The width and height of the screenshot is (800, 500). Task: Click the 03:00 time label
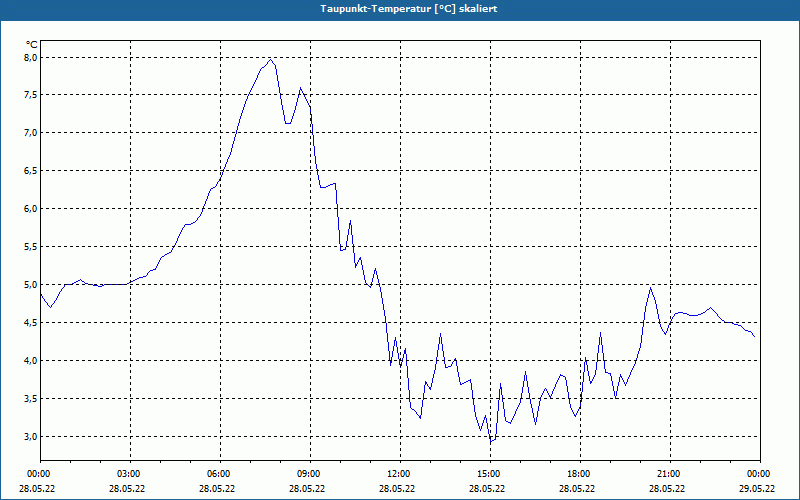click(131, 474)
